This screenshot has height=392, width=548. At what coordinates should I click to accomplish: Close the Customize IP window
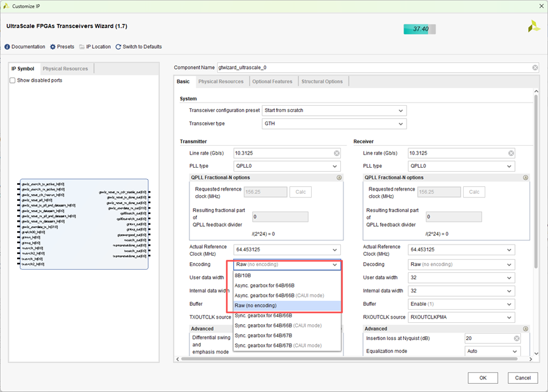(x=541, y=6)
